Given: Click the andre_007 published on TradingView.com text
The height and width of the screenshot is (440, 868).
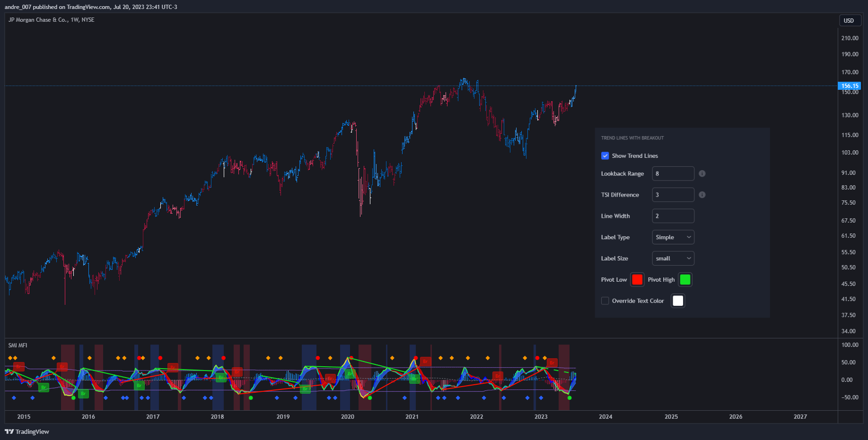Looking at the screenshot, I should [x=91, y=7].
